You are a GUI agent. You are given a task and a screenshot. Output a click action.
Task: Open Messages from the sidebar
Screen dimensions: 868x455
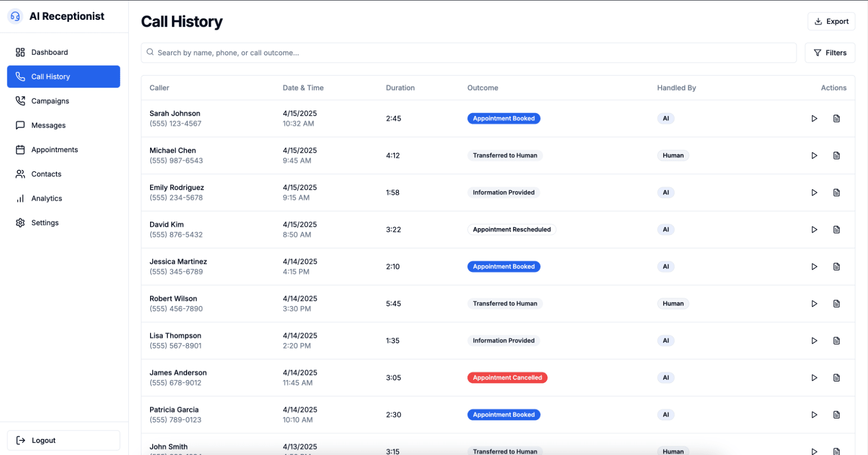(64, 125)
